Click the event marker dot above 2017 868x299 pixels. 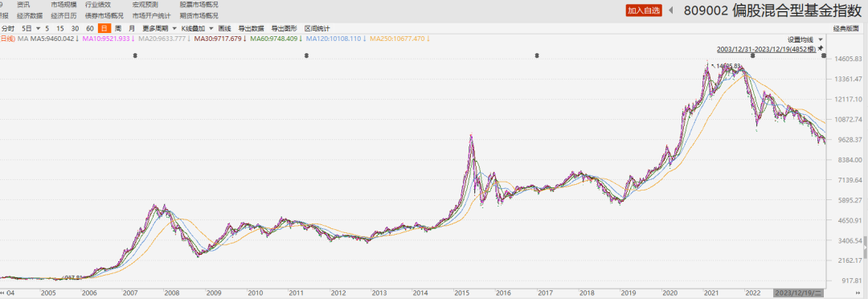pyautogui.click(x=536, y=55)
